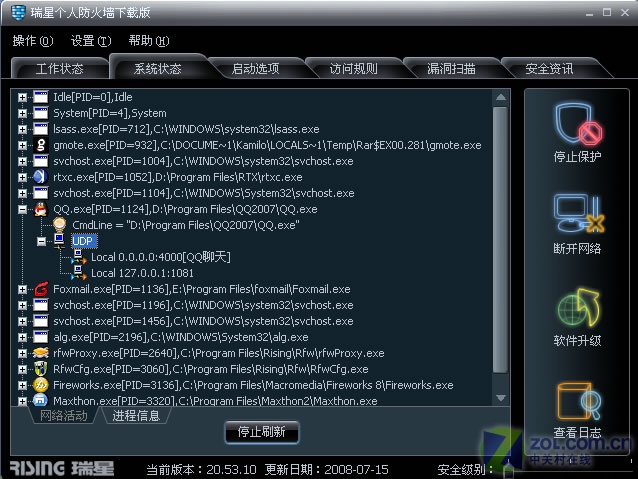Viewport: 638px width, 479px height.
Task: Click the Local 0.0.0.0:4000 connection icon
Action: pos(78,257)
